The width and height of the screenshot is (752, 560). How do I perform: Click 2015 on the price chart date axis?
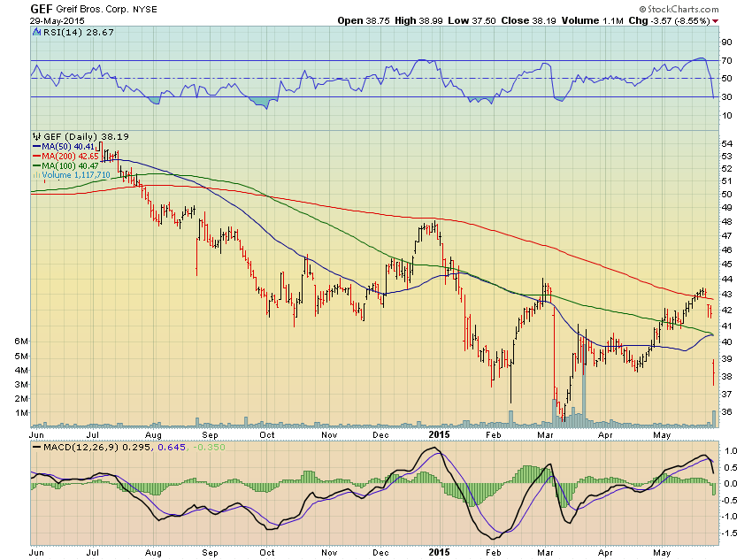440,434
